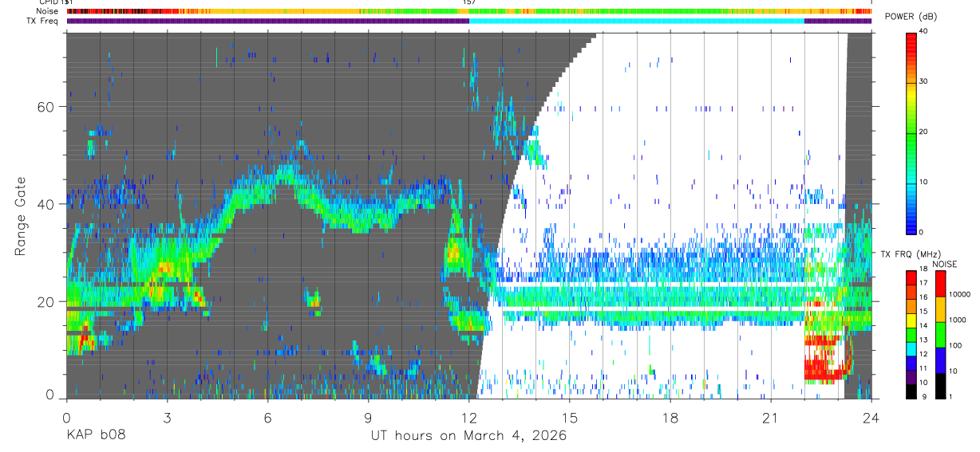Click the '16' TX frequency legend label
Screen dimensions: 980x452
[x=924, y=297]
